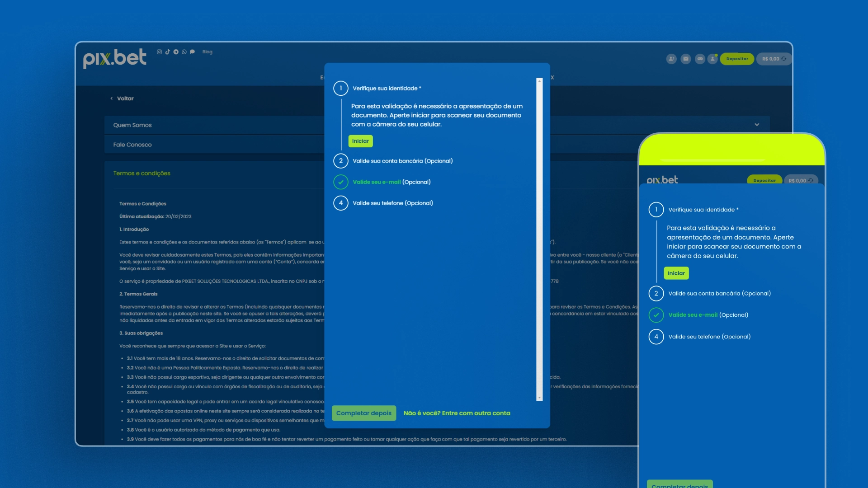Open the WhatsApp icon in the header

(x=184, y=52)
